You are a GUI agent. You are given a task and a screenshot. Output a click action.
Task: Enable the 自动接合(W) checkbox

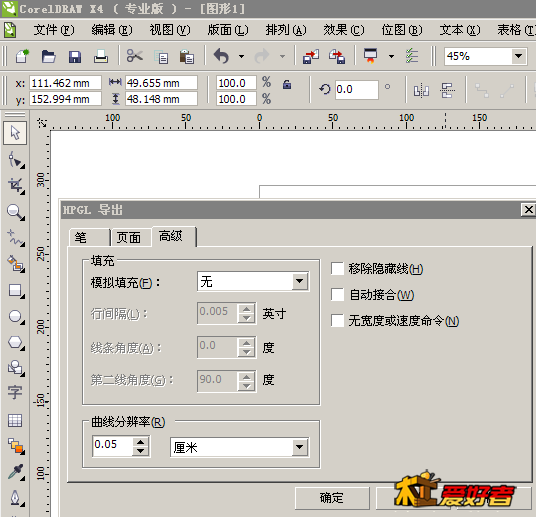(x=337, y=295)
